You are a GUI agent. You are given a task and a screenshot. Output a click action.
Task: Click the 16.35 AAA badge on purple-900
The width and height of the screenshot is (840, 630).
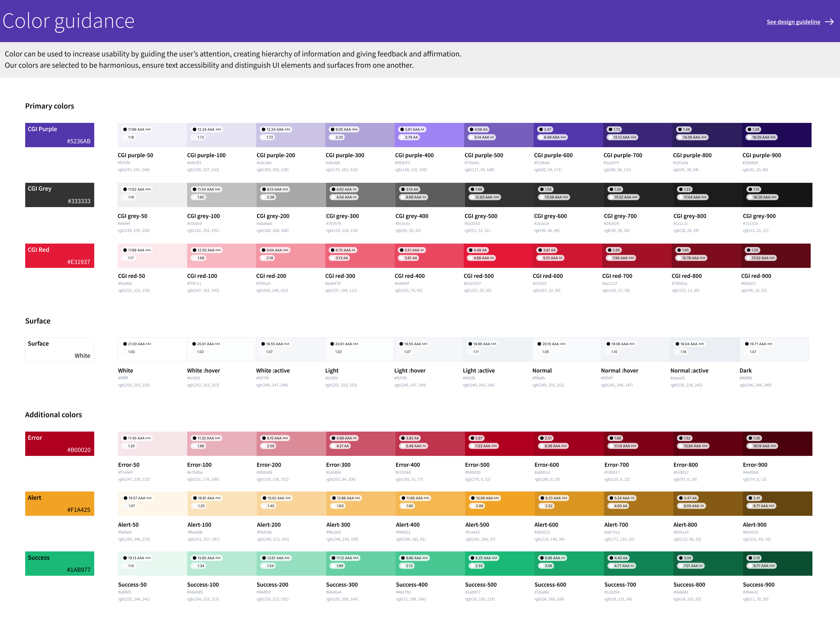point(761,137)
